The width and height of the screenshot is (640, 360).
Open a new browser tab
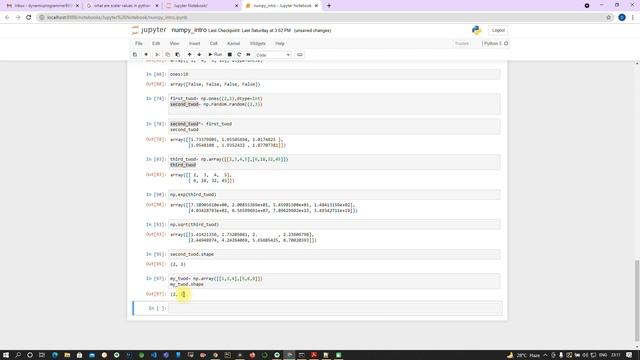pos(329,6)
